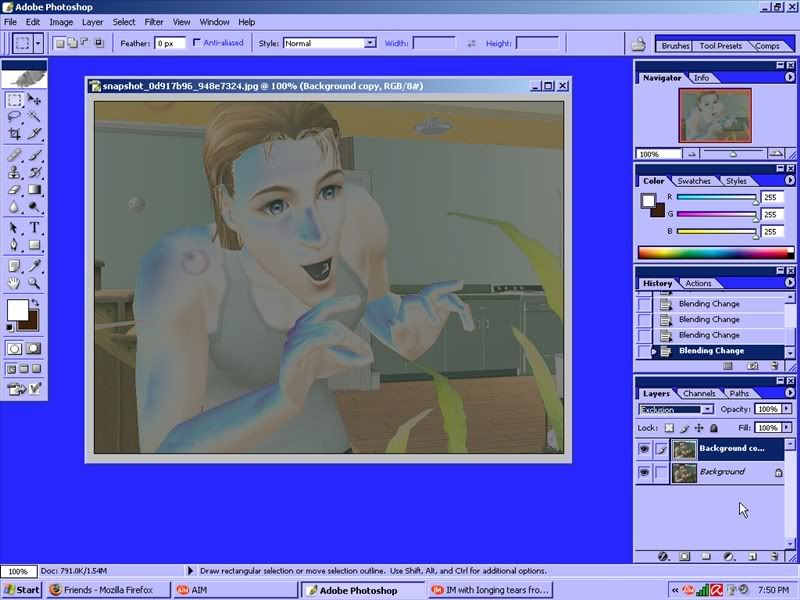Open the Fill slider arrow
The height and width of the screenshot is (600, 800).
[x=786, y=428]
